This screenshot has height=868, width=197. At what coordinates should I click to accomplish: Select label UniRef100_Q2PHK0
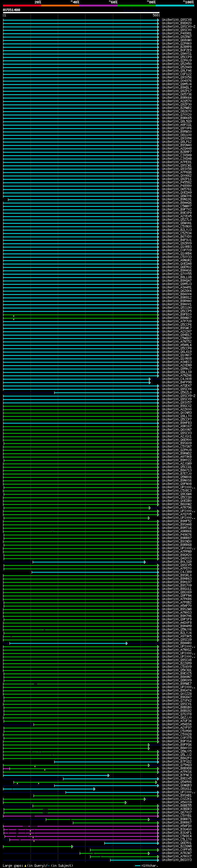(x=177, y=43)
